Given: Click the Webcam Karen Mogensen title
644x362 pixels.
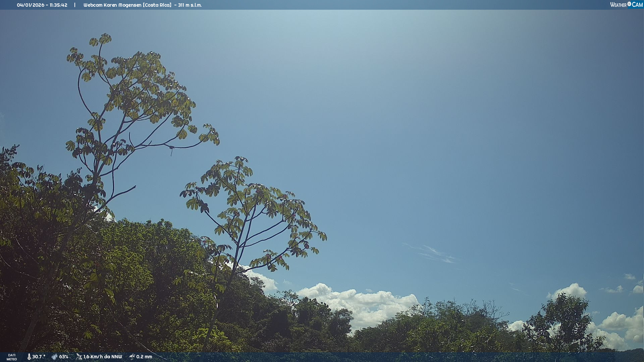Looking at the screenshot, I should 112,5.
